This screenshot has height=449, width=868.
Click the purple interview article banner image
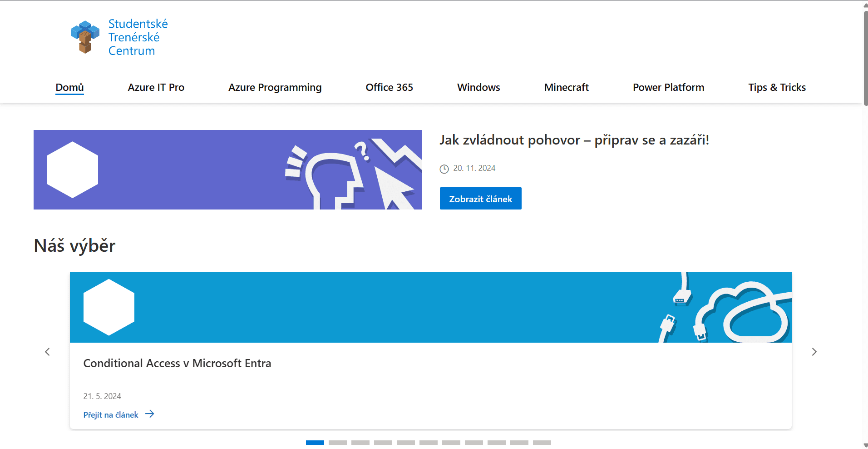(227, 170)
